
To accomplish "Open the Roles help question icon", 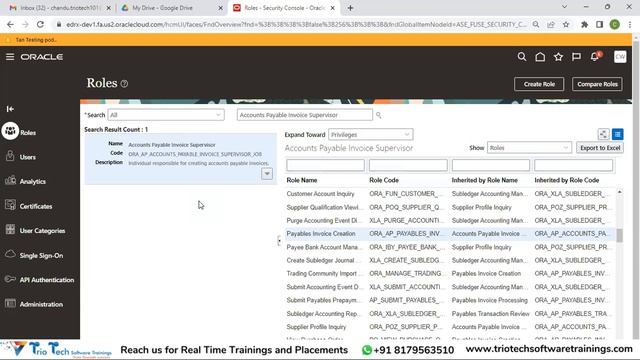I will (124, 84).
